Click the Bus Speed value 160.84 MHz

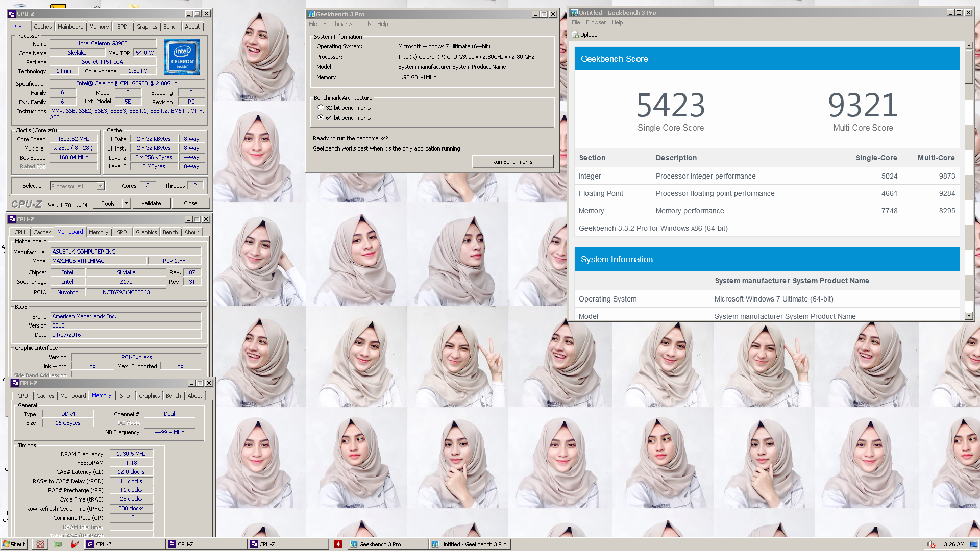coord(73,157)
